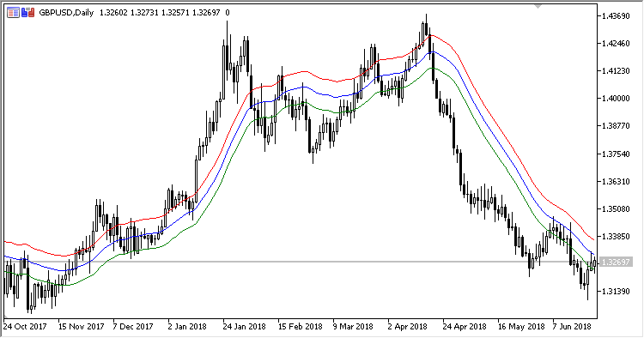644x338 pixels.
Task: Click the 7 Dec 2017 date label
Action: click(132, 327)
